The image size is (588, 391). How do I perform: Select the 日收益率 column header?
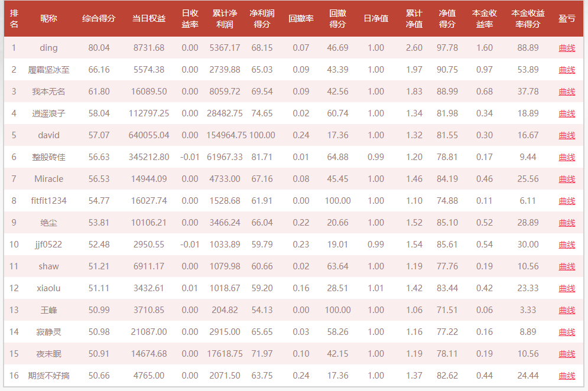coord(190,18)
